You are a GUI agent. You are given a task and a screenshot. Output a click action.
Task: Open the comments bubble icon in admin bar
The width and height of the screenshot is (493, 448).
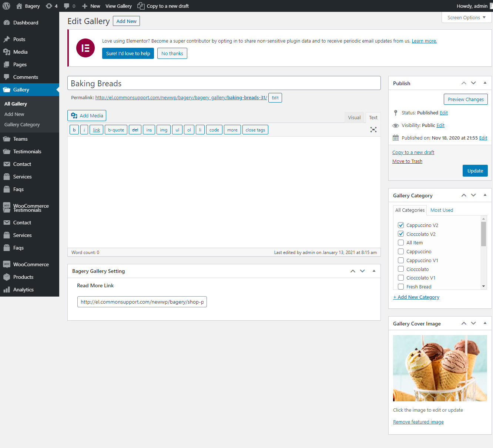[x=67, y=6]
